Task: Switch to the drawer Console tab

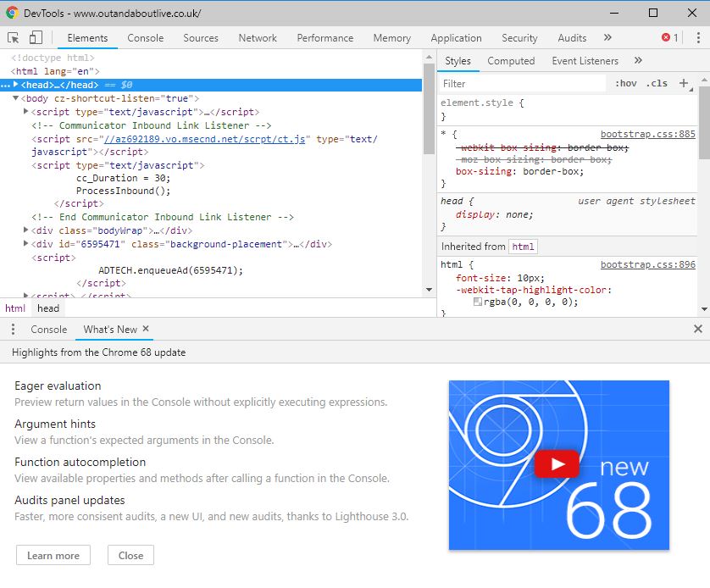Action: click(49, 330)
